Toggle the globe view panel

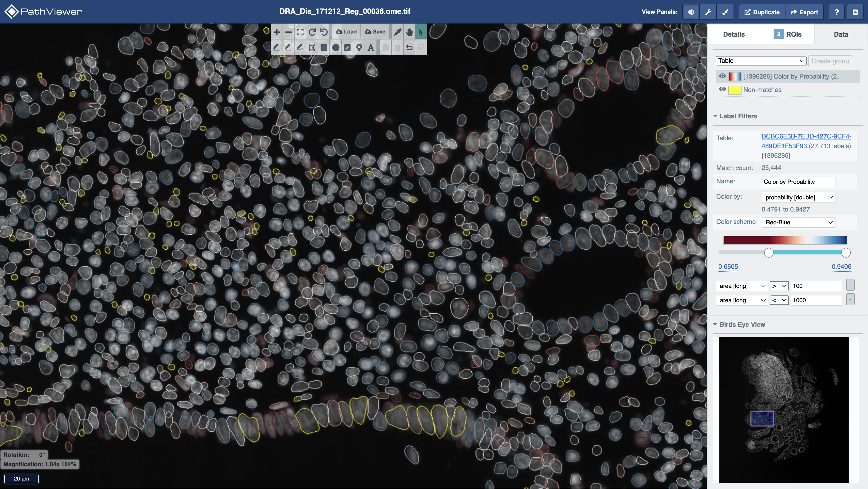691,12
